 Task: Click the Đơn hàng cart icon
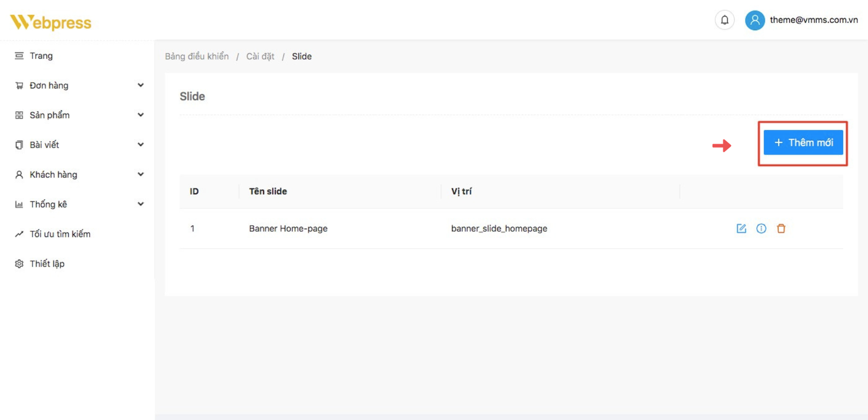click(19, 86)
